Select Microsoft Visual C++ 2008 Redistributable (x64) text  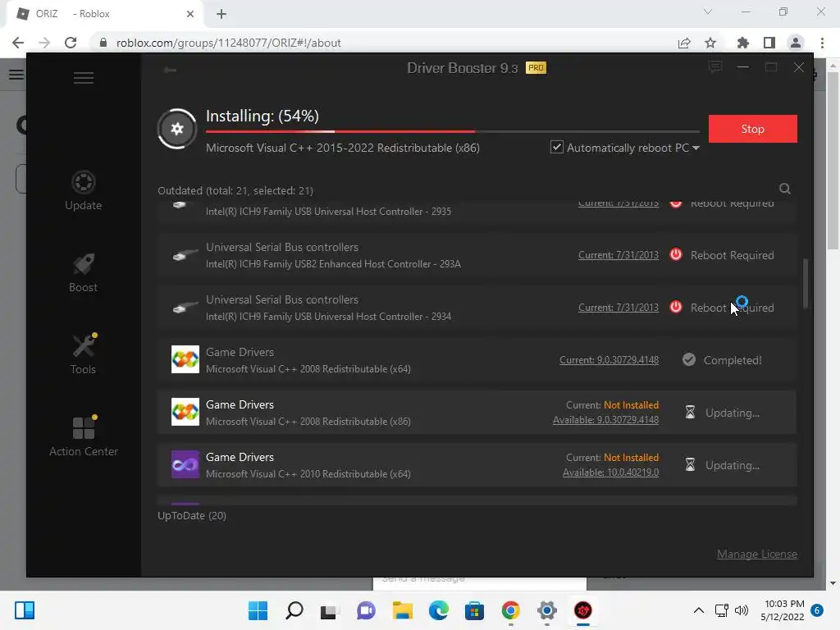(x=308, y=369)
